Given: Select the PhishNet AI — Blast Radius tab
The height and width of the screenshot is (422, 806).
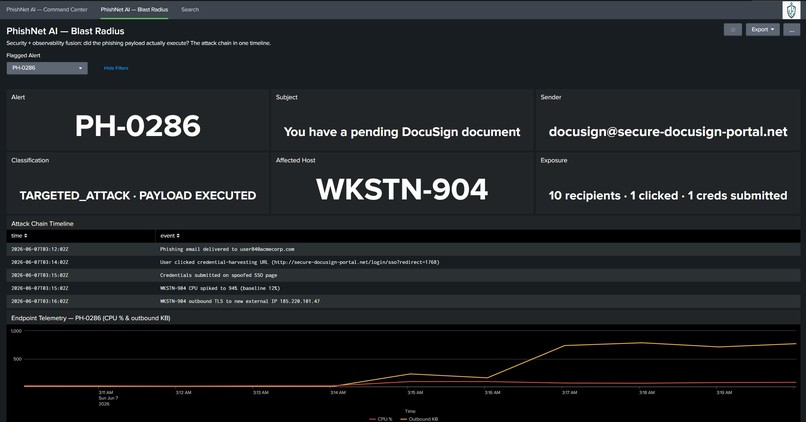Looking at the screenshot, I should [134, 9].
